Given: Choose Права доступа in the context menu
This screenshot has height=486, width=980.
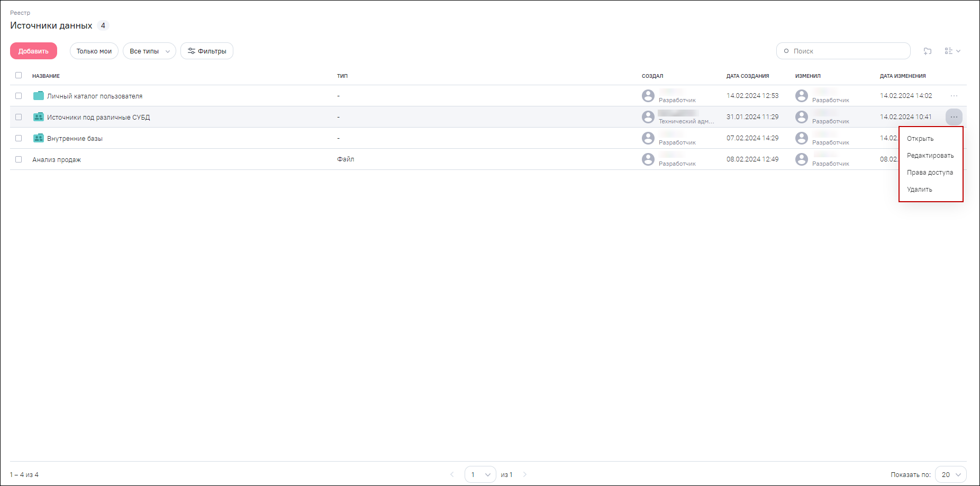Looking at the screenshot, I should (931, 173).
